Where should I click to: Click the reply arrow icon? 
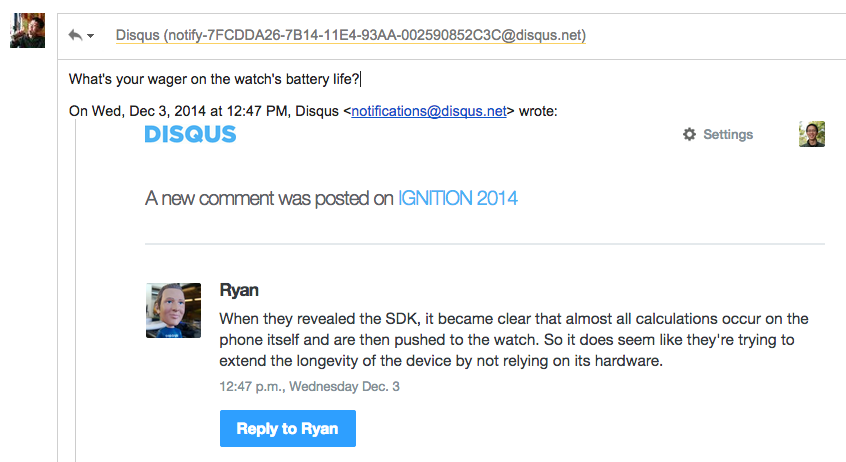(x=75, y=35)
